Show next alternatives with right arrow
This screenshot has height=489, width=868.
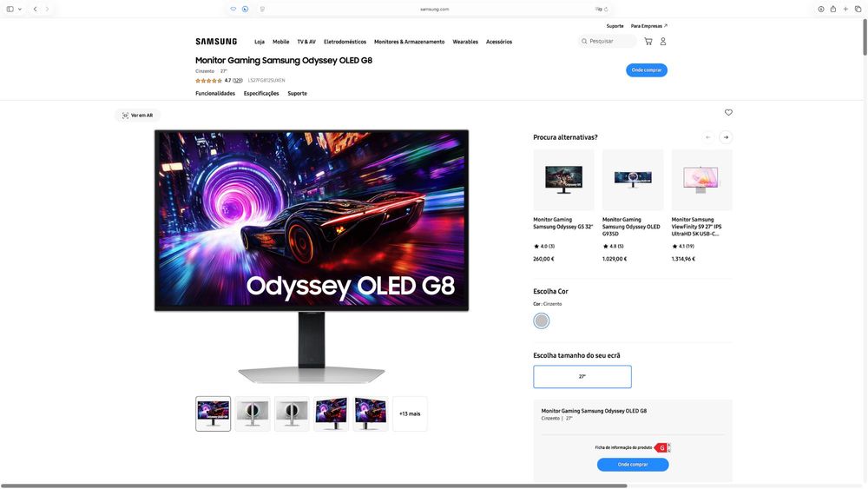point(726,137)
